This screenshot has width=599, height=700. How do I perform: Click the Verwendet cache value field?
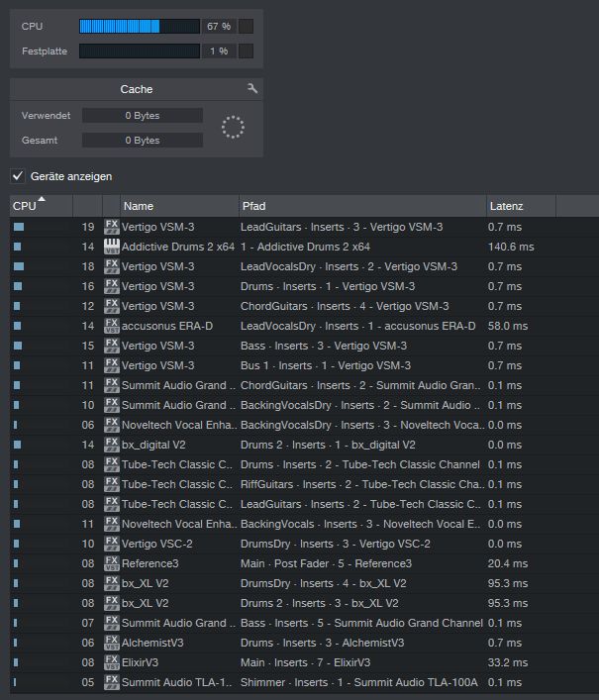coord(143,115)
